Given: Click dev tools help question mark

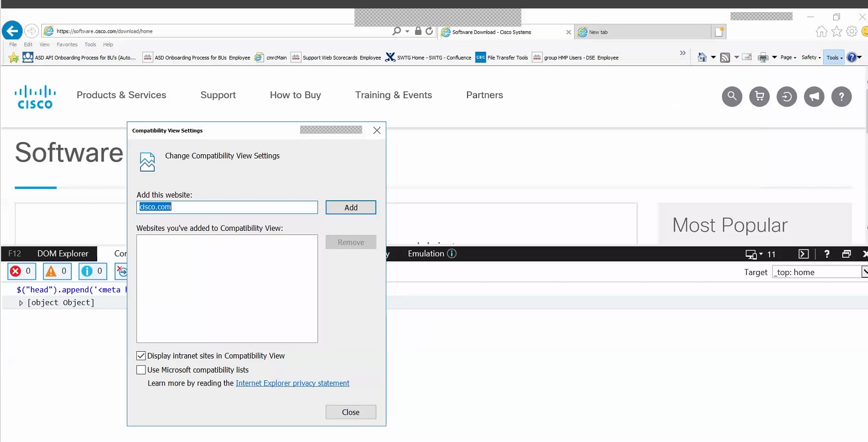Looking at the screenshot, I should click(x=827, y=254).
